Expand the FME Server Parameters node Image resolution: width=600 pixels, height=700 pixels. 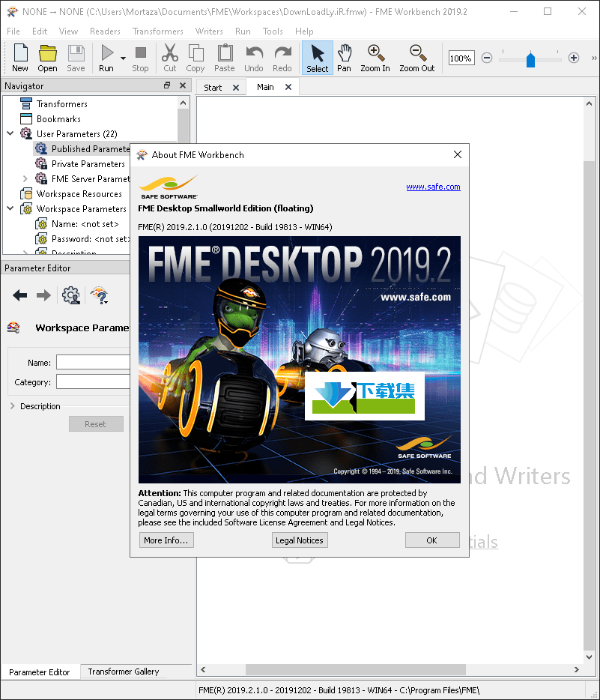(25, 178)
